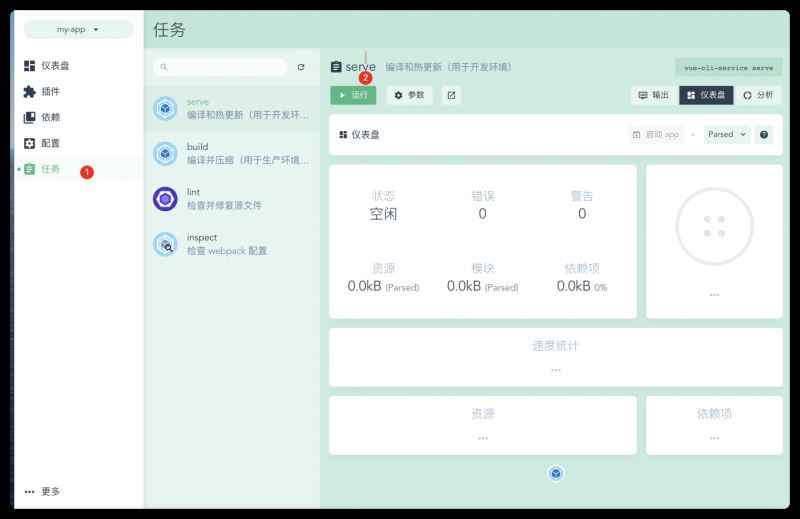The image size is (800, 519).
Task: Click the build task webpack icon
Action: pos(165,154)
